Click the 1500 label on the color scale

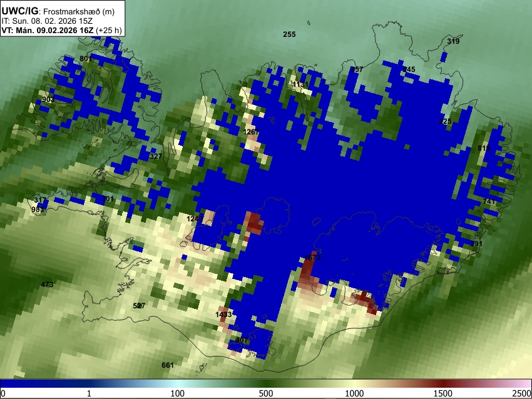tap(443, 393)
